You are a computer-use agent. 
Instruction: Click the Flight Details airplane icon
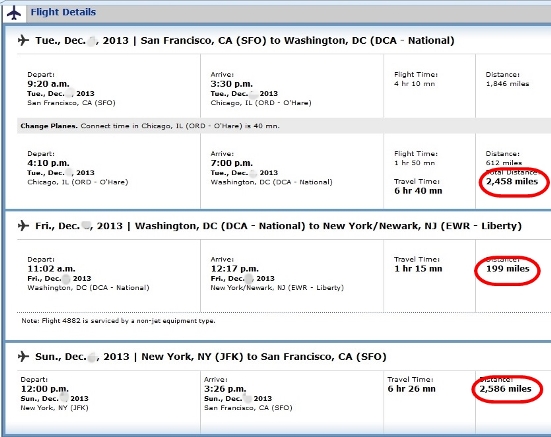14,13
